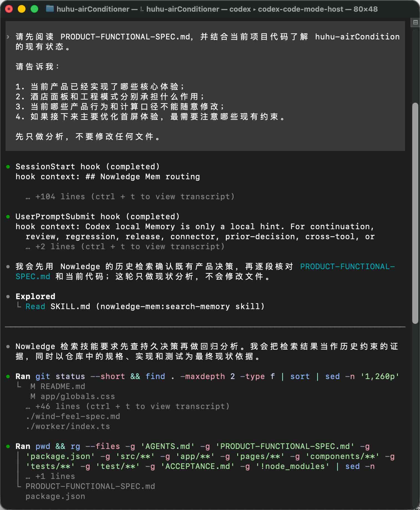Open the PRODUCT-FUNCTIONAL- link in cyan
This screenshot has height=510, width=420.
point(347,267)
